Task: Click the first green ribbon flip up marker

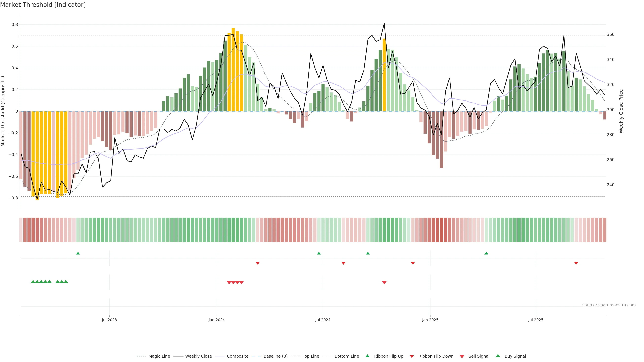Action: (x=78, y=253)
